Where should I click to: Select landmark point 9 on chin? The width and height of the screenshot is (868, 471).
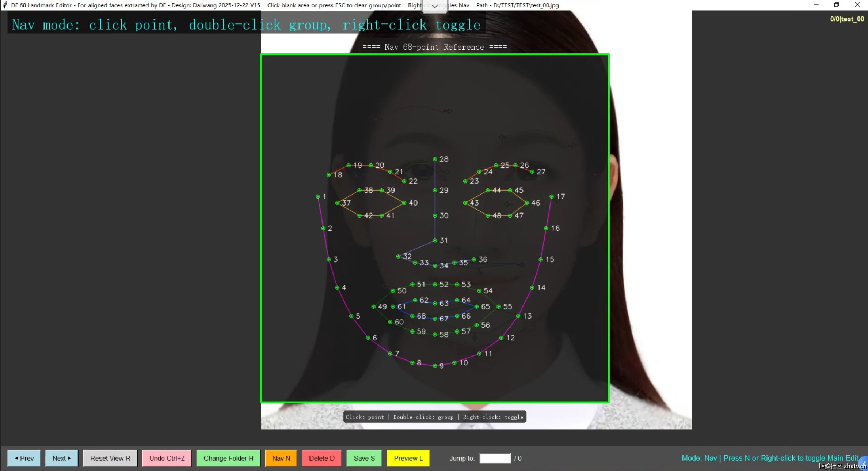tap(435, 366)
